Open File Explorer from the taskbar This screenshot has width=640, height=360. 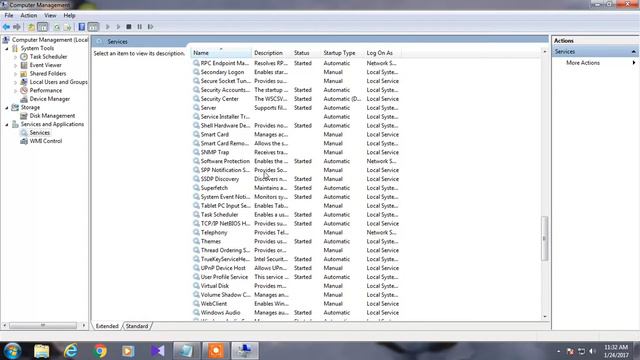(41, 351)
